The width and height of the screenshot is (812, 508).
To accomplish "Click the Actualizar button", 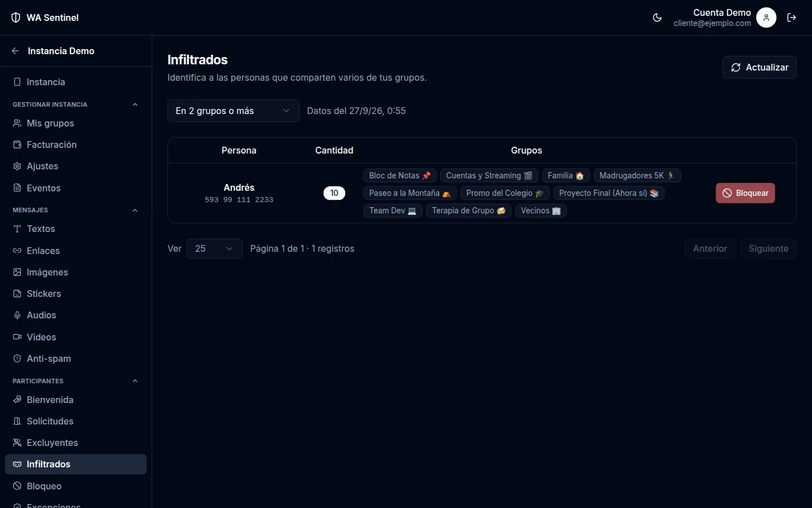I will point(759,67).
